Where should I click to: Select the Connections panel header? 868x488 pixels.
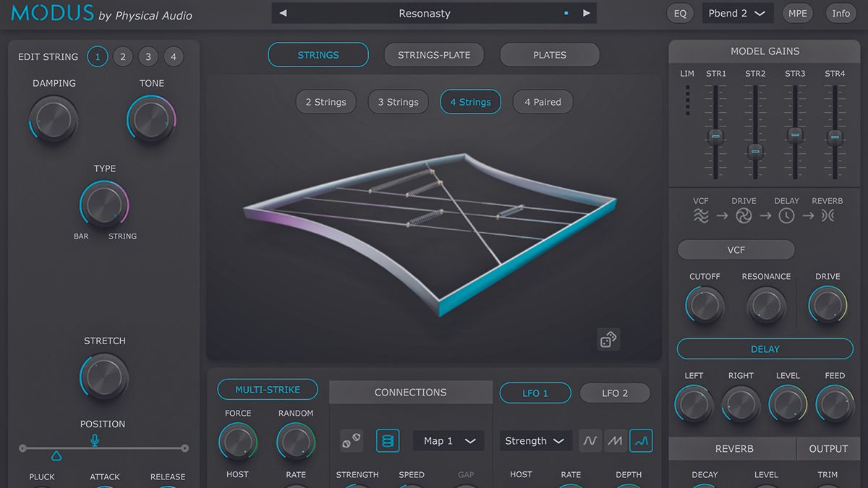tap(410, 393)
